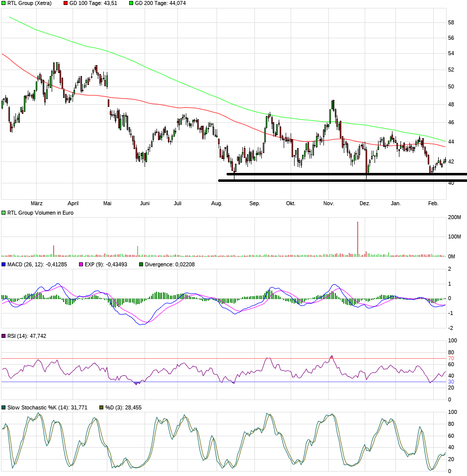Screen dimensions: 467x476
Task: Click the Mai label on the time axis
Action: (x=107, y=204)
